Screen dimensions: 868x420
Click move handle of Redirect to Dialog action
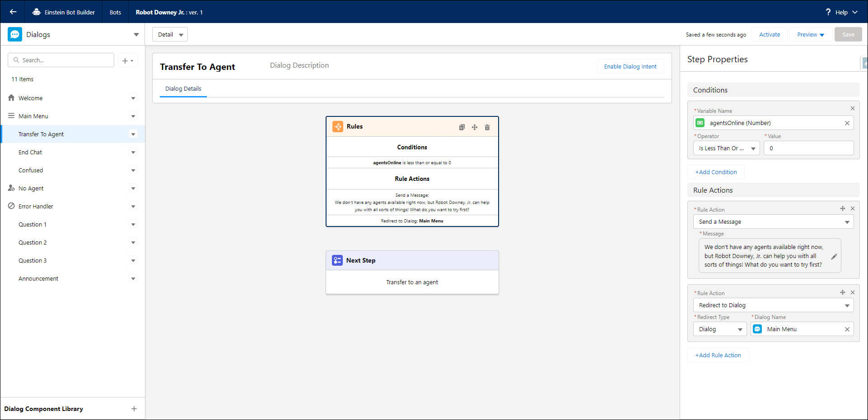(843, 292)
